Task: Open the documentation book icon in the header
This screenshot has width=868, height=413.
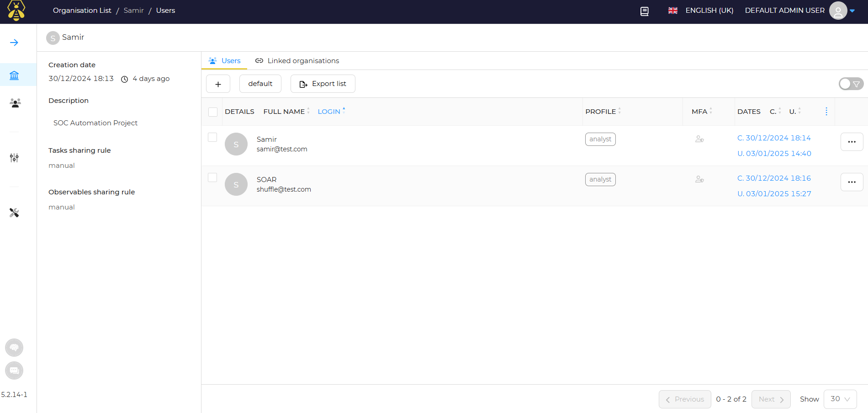Action: coord(644,11)
